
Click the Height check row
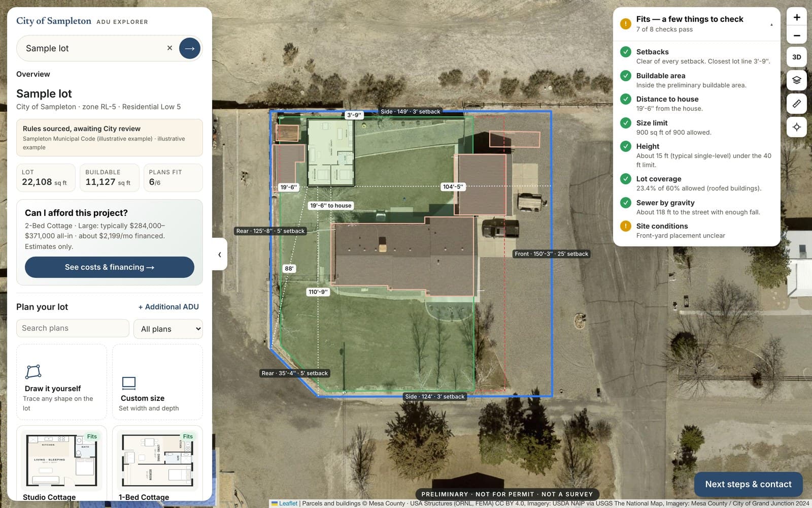(696, 155)
